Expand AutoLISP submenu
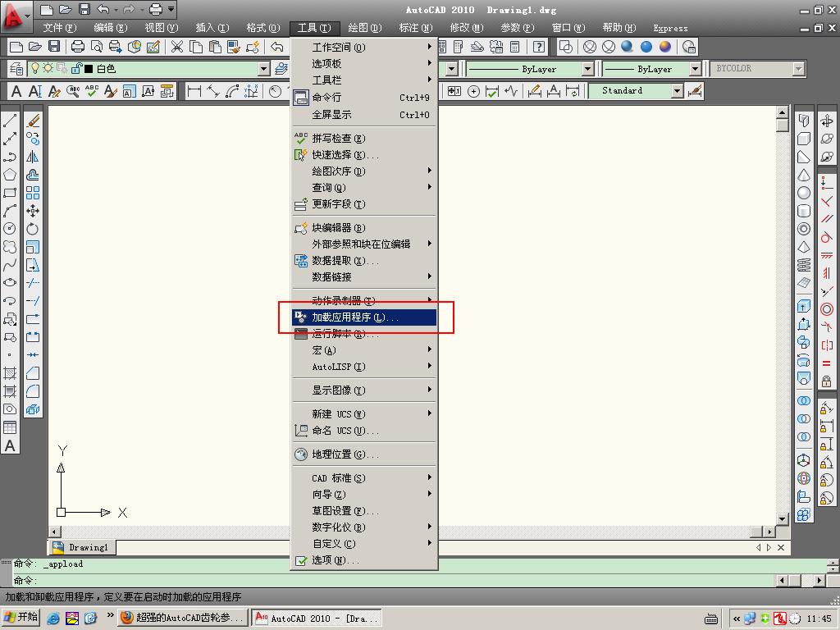This screenshot has width=840, height=630. [x=364, y=367]
